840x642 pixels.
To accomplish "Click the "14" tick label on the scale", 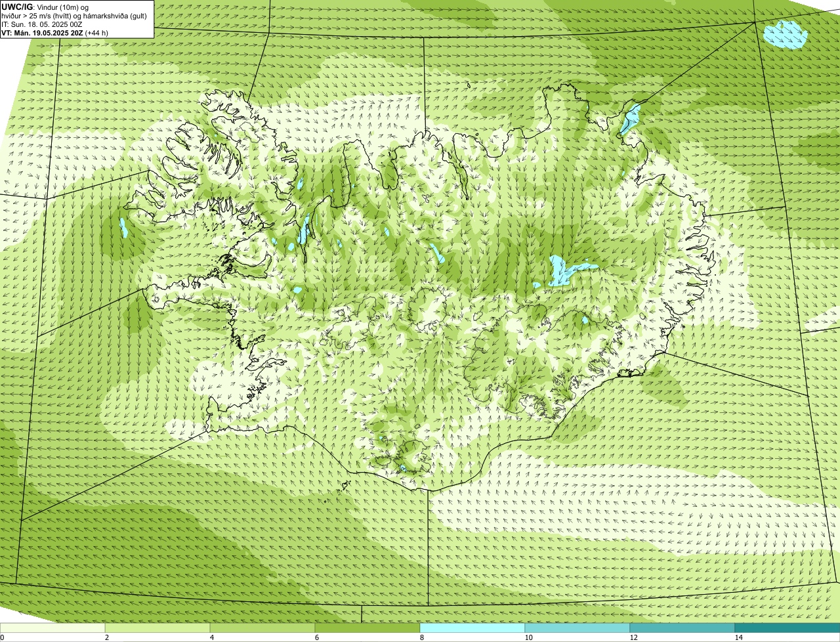I will click(x=738, y=637).
